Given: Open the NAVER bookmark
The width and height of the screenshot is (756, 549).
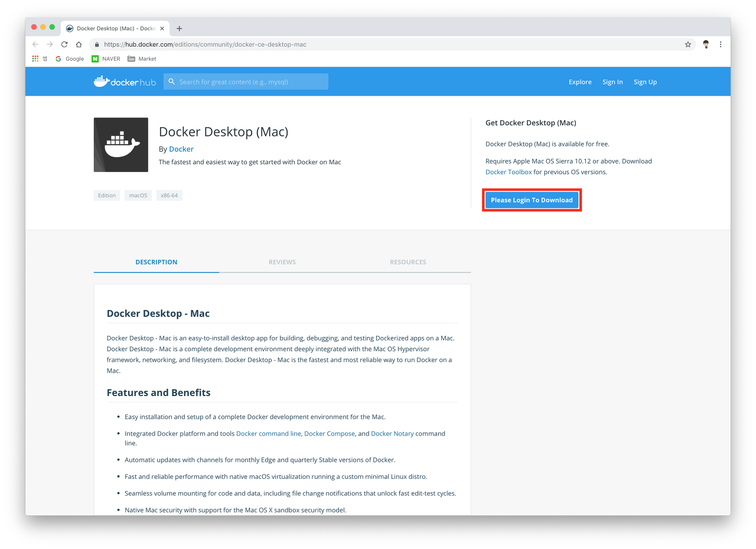Looking at the screenshot, I should 106,59.
